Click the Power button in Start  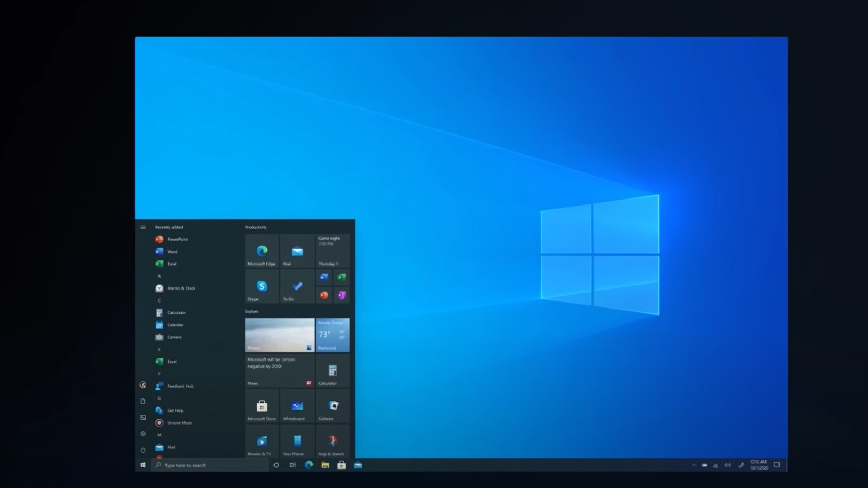pyautogui.click(x=143, y=450)
